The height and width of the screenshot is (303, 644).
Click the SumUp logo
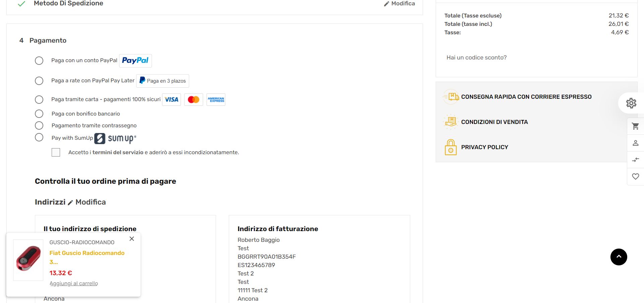click(115, 138)
